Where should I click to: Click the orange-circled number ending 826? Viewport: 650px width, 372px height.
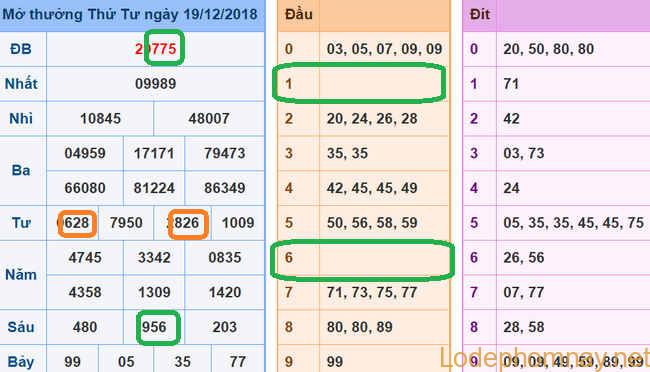tap(188, 223)
